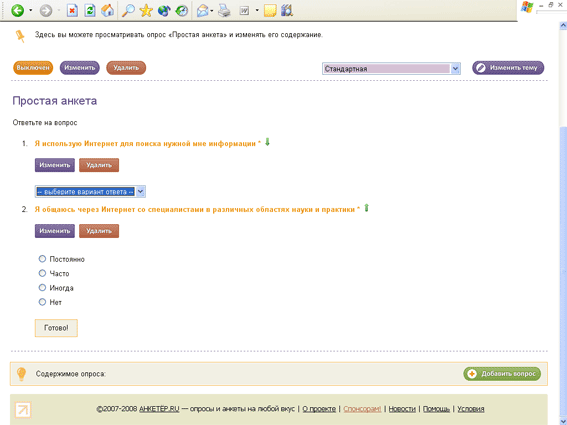This screenshot has width=567, height=425.
Task: Move question 1 down with green arrow
Action: [267, 142]
